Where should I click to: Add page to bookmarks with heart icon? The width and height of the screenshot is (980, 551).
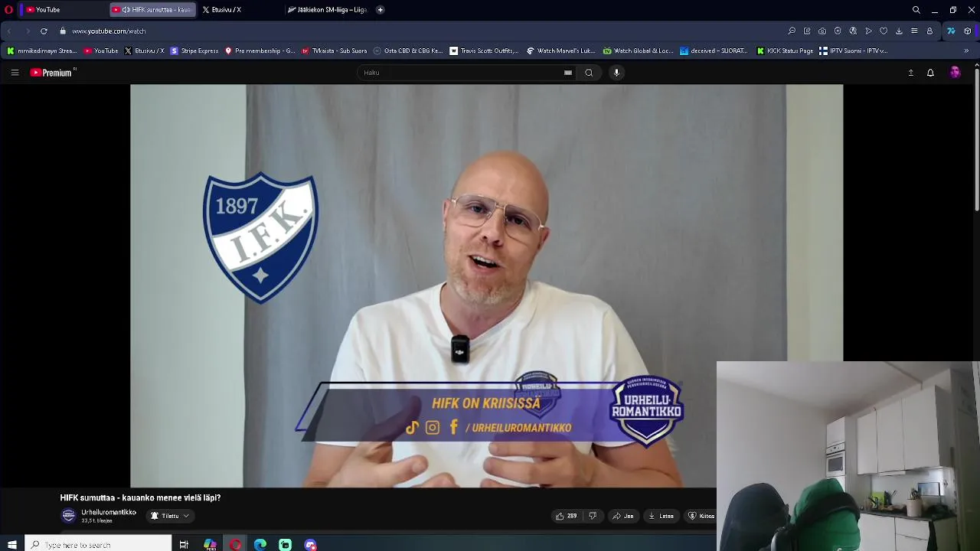(x=884, y=31)
